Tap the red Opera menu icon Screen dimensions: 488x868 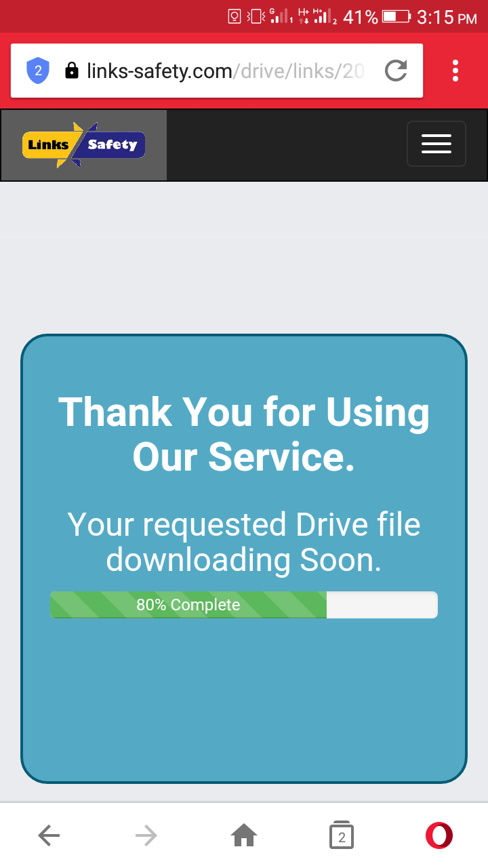pos(439,835)
